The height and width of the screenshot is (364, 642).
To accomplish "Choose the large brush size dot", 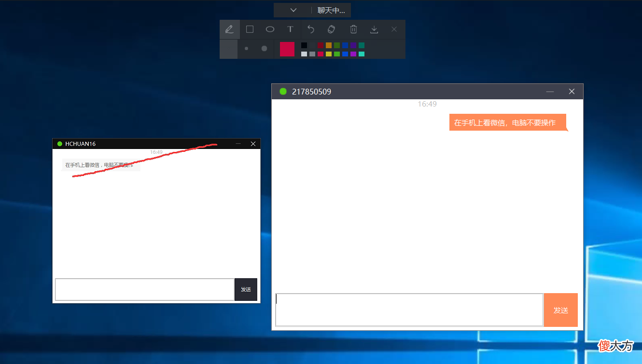I will (x=264, y=49).
